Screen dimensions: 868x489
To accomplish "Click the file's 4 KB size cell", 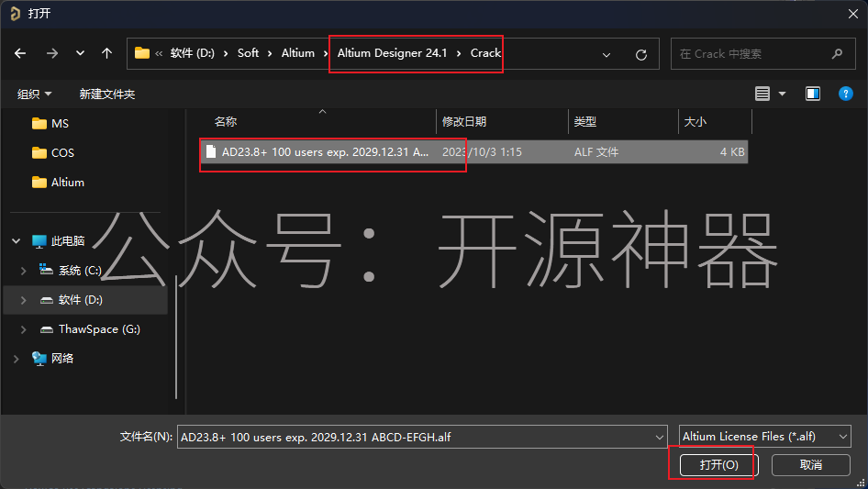I will pyautogui.click(x=732, y=151).
